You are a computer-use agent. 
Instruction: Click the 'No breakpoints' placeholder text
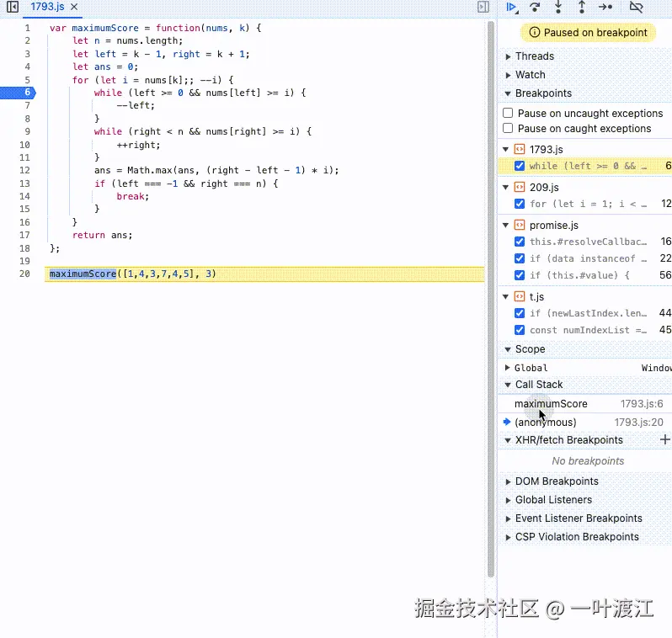click(x=588, y=461)
